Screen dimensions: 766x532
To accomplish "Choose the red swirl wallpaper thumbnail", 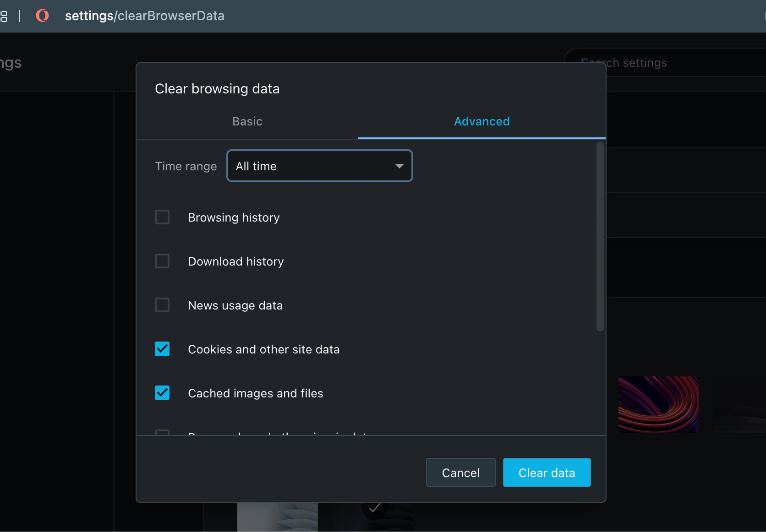I will point(658,404).
